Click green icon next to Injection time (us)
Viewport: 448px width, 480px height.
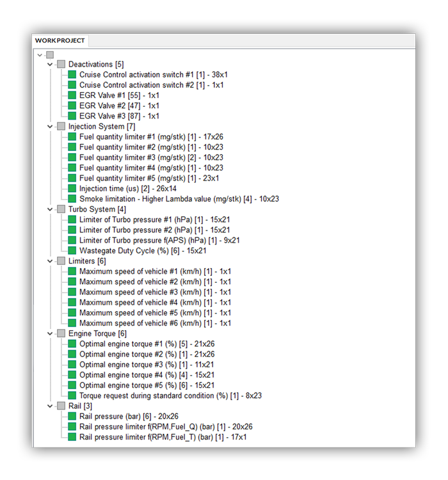pyautogui.click(x=72, y=189)
